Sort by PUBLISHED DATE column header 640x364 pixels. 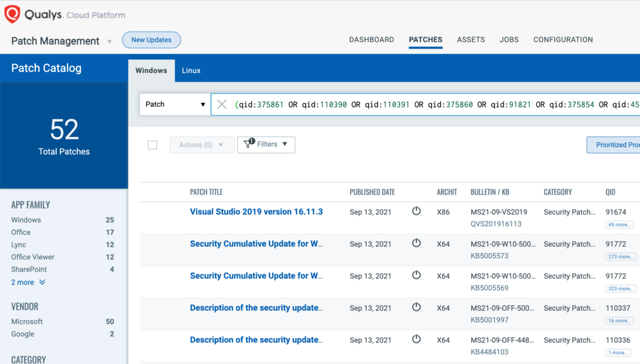[x=372, y=192]
